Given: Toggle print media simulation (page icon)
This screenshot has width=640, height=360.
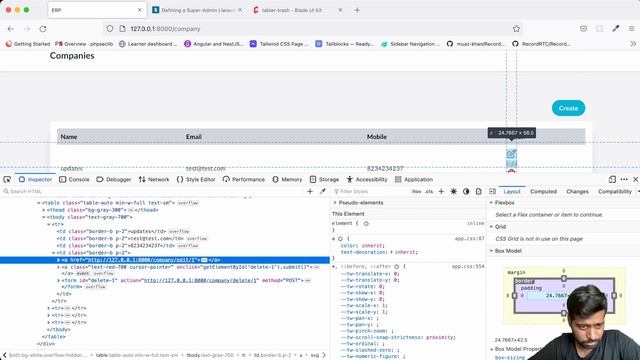Looking at the screenshot, I should coord(478,191).
